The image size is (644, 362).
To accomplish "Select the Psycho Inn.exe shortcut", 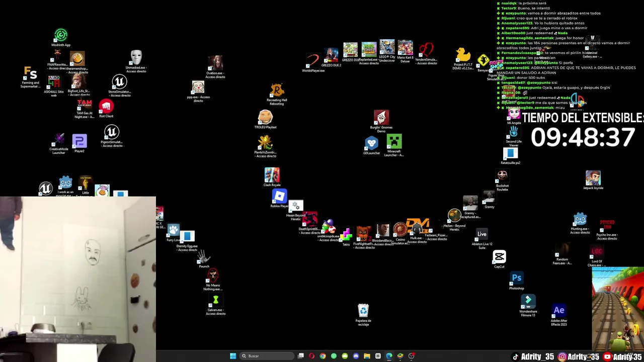I will point(607,229).
